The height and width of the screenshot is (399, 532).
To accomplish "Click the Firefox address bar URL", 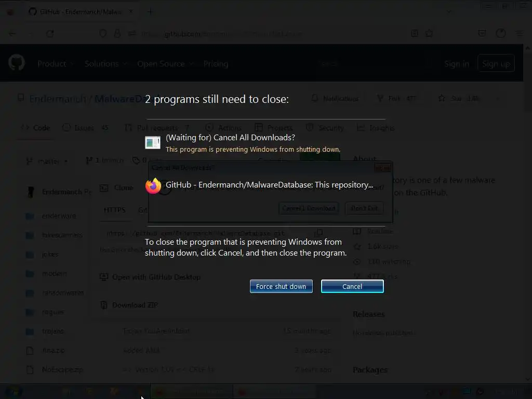I will point(221,34).
